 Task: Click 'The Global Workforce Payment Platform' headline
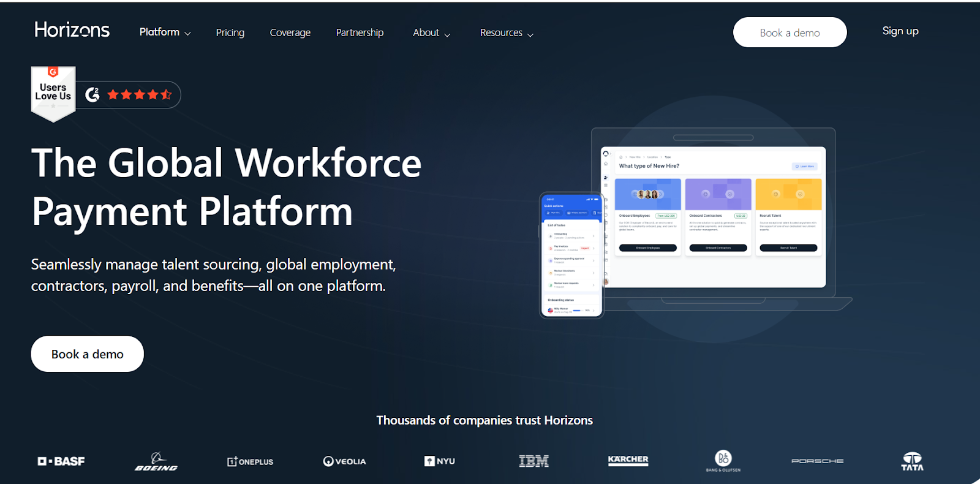pos(227,187)
